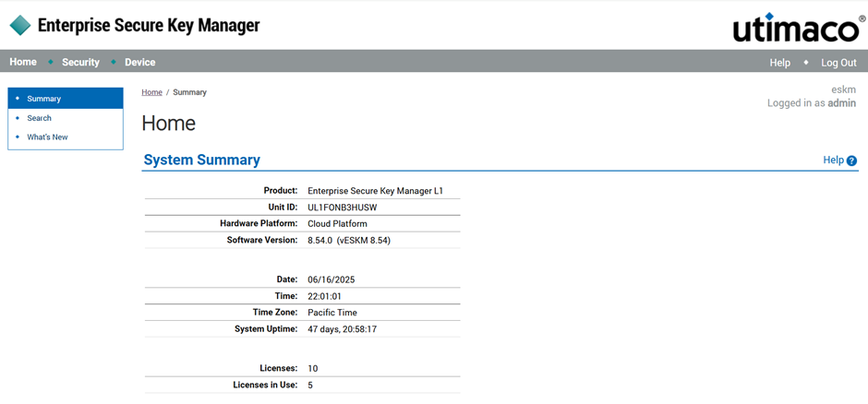Open the blue Help question mark icon
Image resolution: width=868 pixels, height=404 pixels.
coord(851,160)
